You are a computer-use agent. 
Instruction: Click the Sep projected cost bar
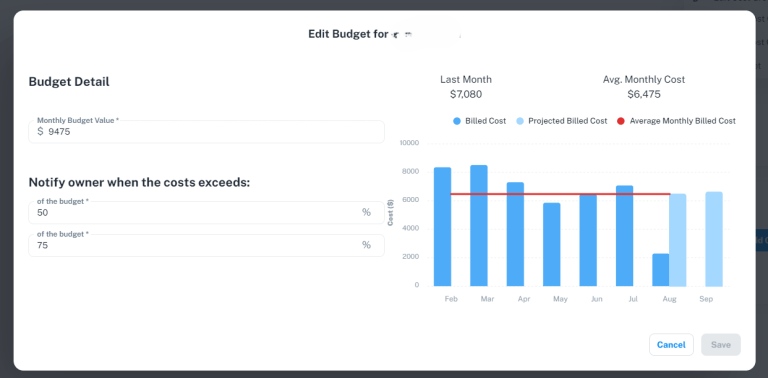(714, 239)
